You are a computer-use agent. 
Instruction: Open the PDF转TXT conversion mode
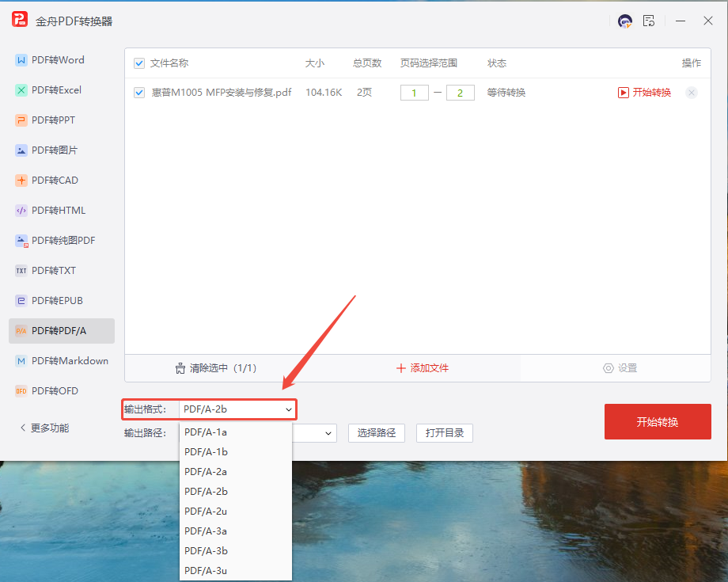tap(62, 270)
